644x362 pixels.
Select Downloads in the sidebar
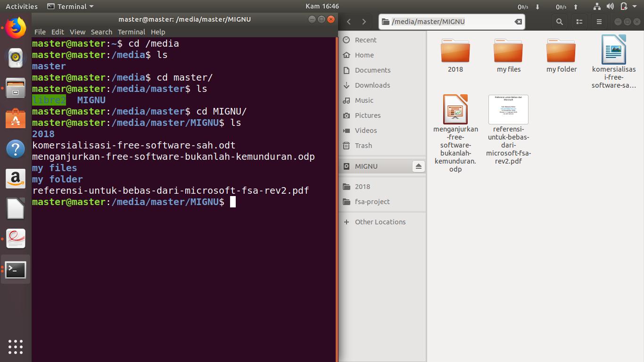(x=371, y=85)
